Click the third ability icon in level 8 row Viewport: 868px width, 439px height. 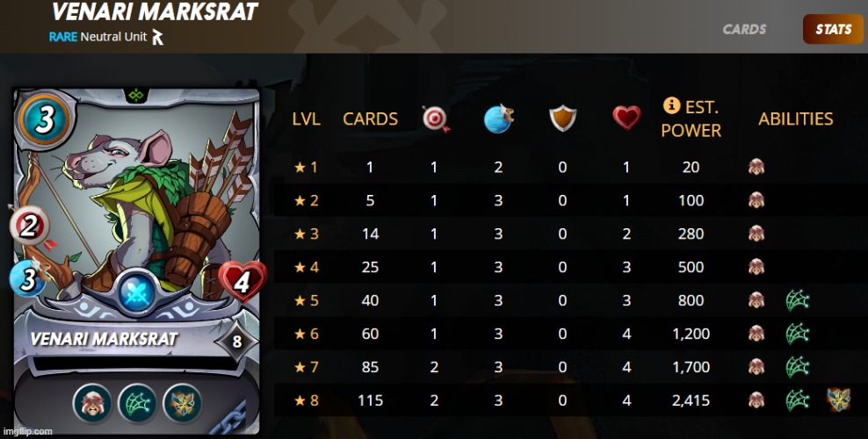pyautogui.click(x=838, y=399)
